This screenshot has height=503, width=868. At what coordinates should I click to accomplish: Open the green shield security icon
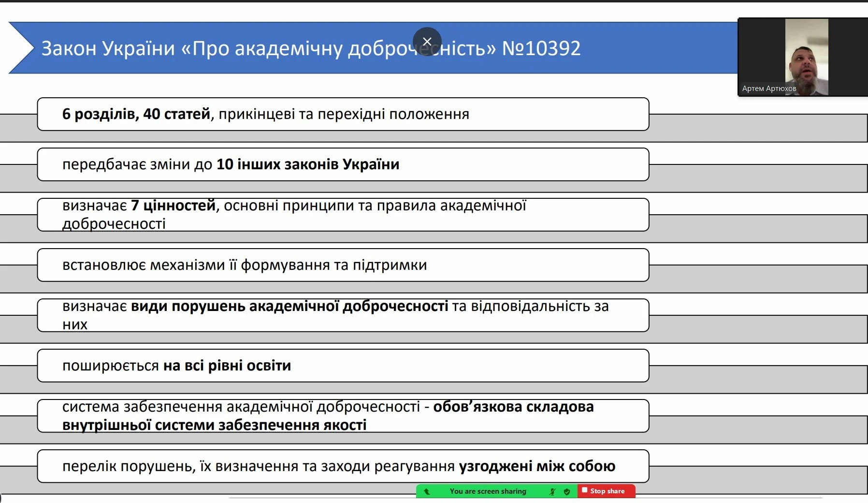coord(567,491)
